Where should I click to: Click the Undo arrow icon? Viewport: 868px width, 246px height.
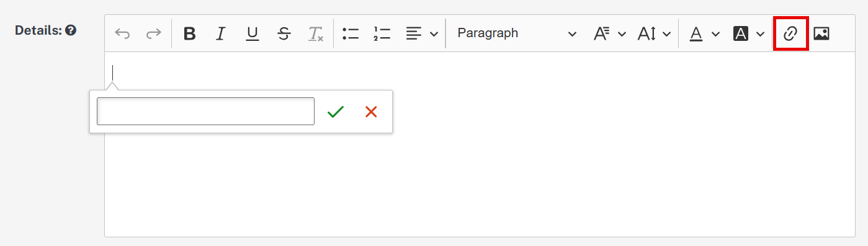coord(122,33)
